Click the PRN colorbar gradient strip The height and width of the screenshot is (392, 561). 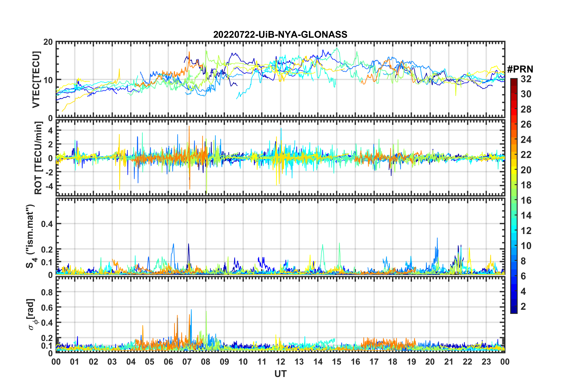(x=514, y=196)
